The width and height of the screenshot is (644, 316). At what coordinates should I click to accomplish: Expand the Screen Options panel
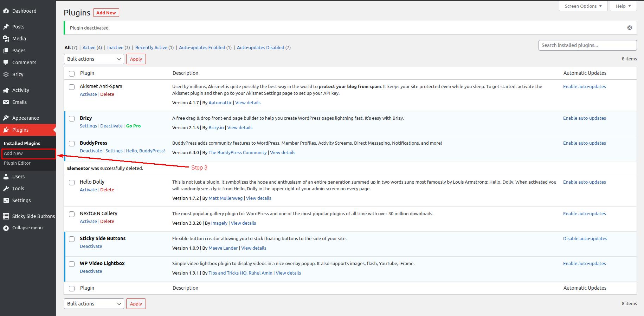pos(583,6)
